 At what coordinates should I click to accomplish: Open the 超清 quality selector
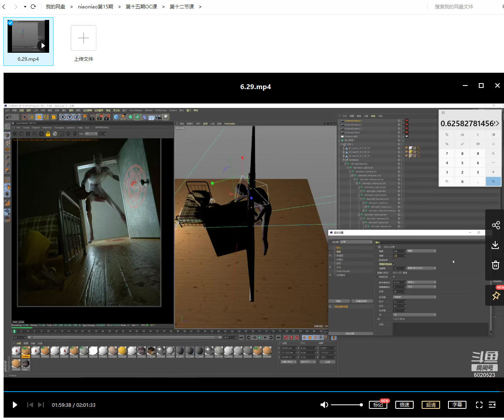[431, 405]
